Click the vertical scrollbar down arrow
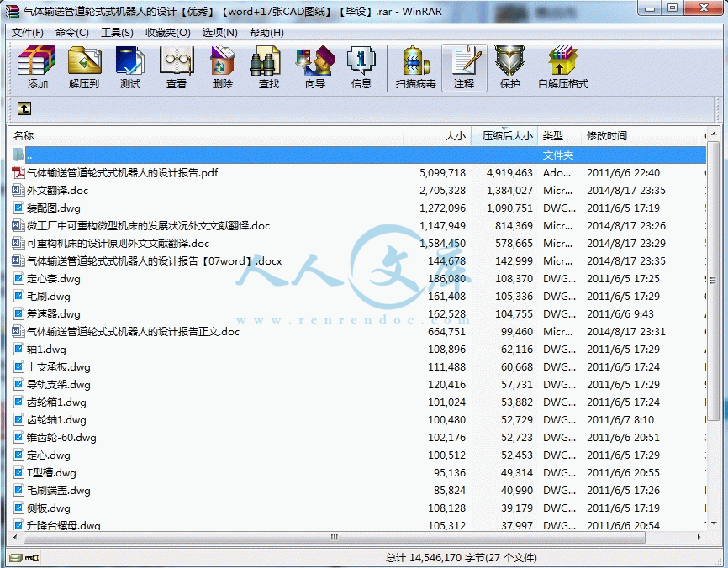The height and width of the screenshot is (568, 728). [x=714, y=523]
